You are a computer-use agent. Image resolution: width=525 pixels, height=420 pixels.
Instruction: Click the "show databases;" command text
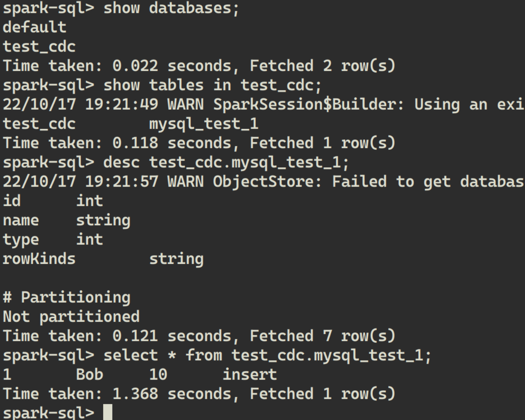coord(171,8)
